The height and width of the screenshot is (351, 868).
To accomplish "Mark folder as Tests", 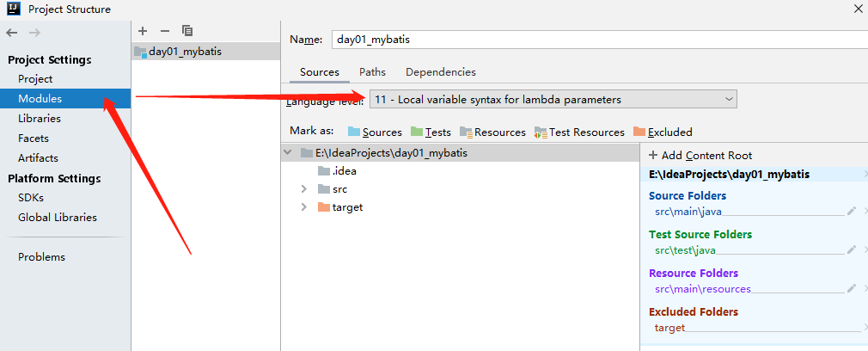I will 431,132.
